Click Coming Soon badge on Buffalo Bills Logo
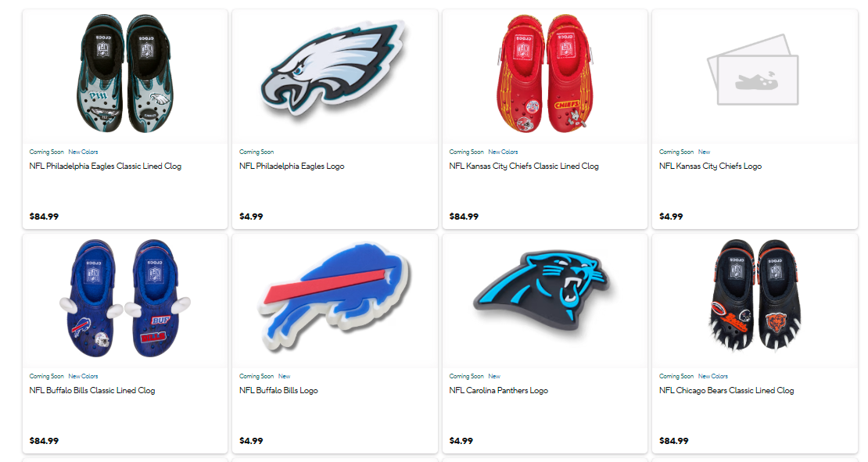Screen dimensions: 868x462 click(x=256, y=376)
